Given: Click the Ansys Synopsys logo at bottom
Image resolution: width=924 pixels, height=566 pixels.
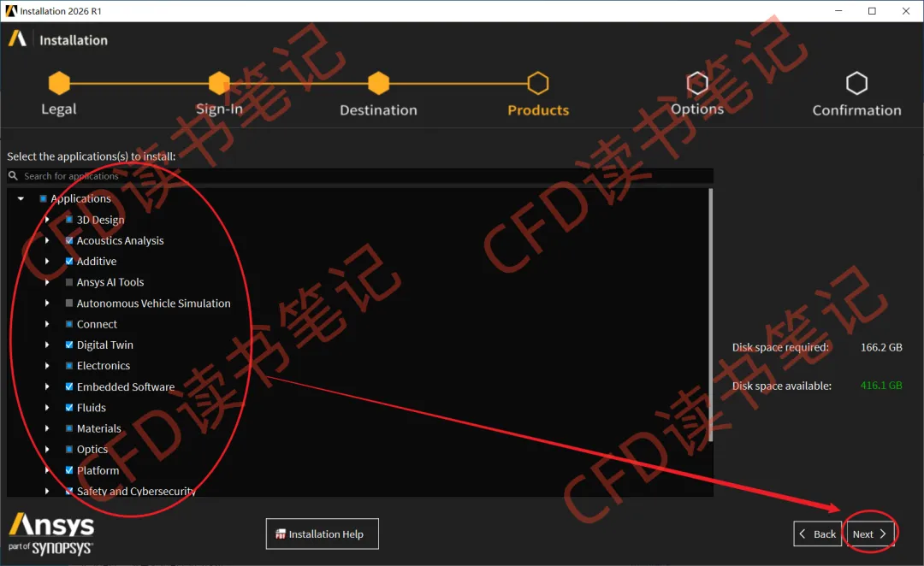Looking at the screenshot, I should coord(51,534).
